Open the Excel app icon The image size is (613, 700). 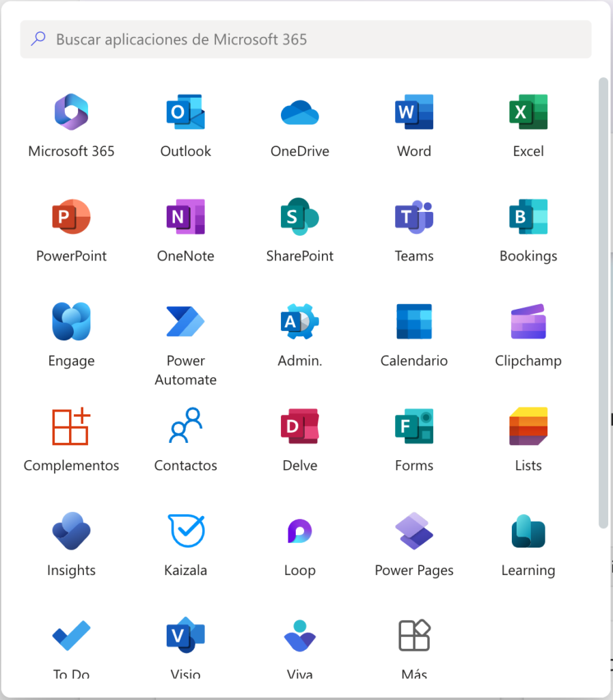pyautogui.click(x=528, y=111)
